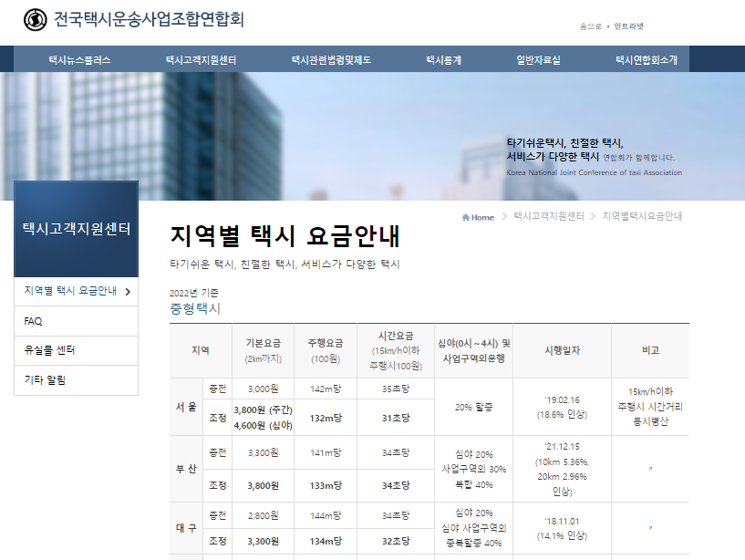Viewport: 745px width, 560px height.
Task: Click the page title 지역별 택시 요금안내
Action: click(283, 234)
